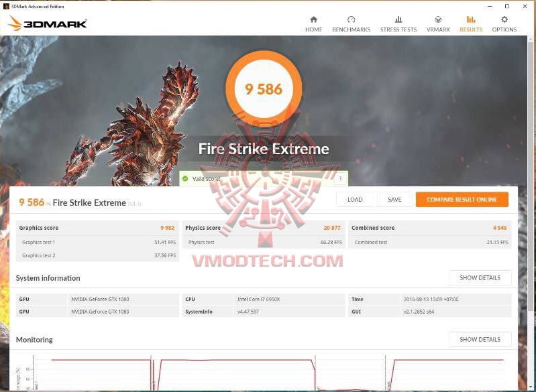Click the green valid score checkmark
Viewport: 536px width, 392px height.
[x=185, y=179]
